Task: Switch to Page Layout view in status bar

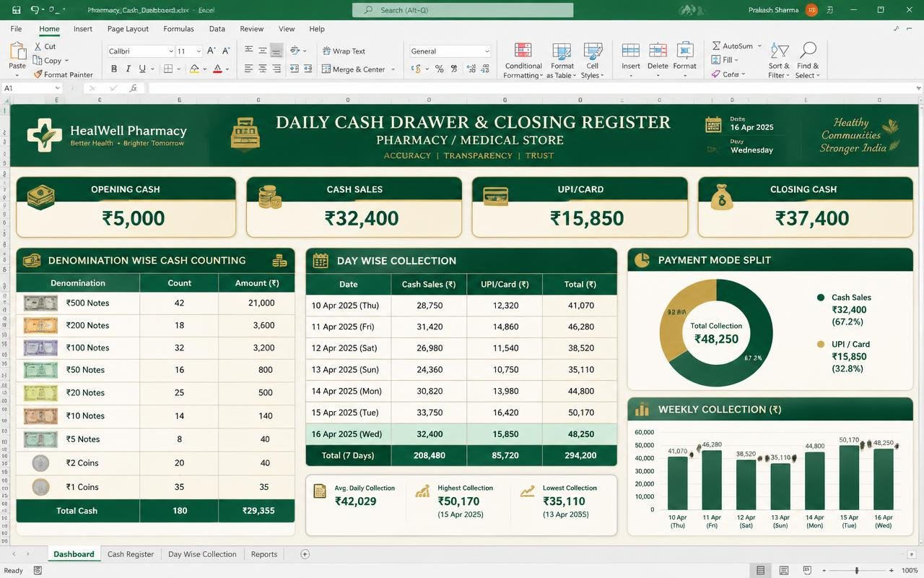Action: coord(784,571)
